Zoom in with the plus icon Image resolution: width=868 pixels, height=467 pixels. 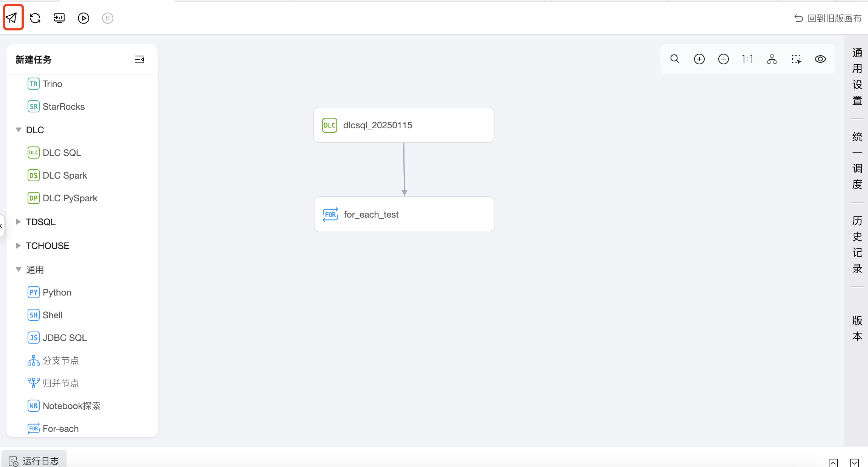(x=699, y=59)
